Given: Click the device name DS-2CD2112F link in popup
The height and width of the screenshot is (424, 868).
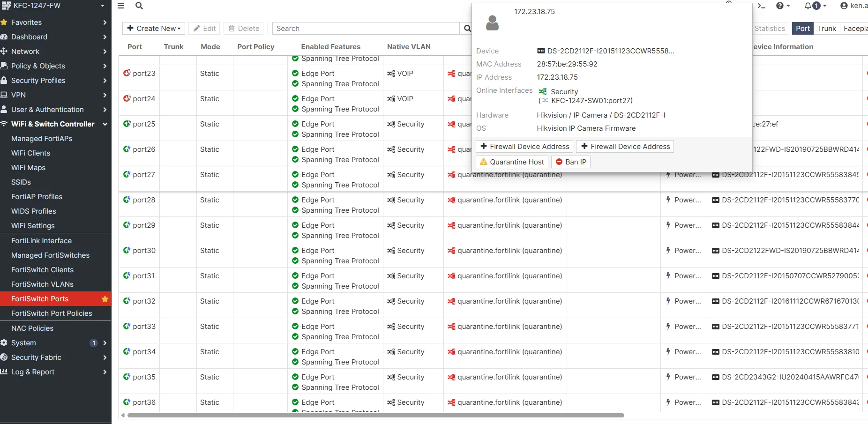Looking at the screenshot, I should tap(610, 51).
